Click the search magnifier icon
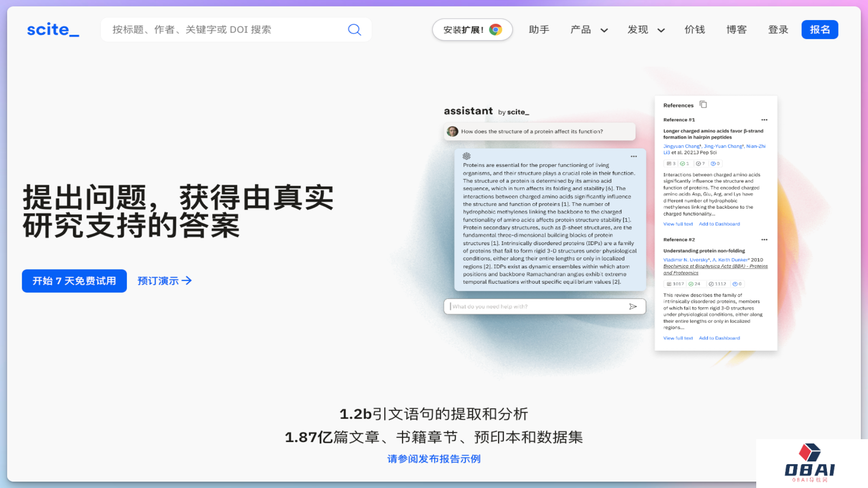This screenshot has height=488, width=868. 354,30
